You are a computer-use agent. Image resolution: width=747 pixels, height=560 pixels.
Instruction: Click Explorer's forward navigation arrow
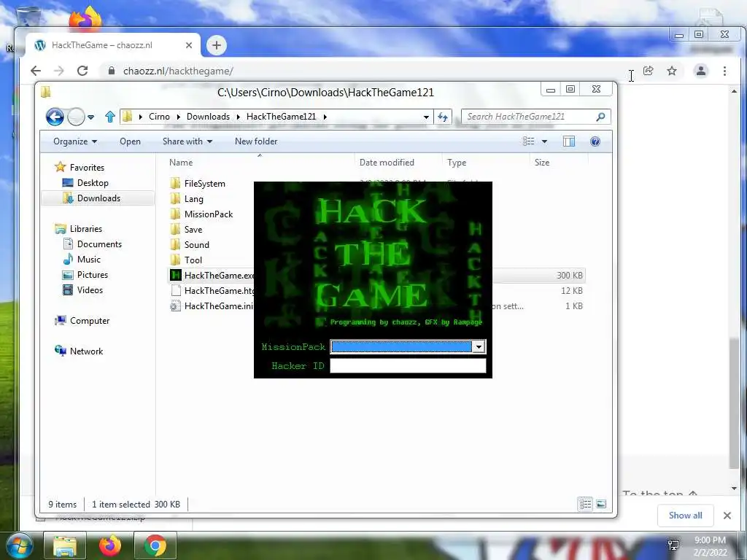coord(76,117)
